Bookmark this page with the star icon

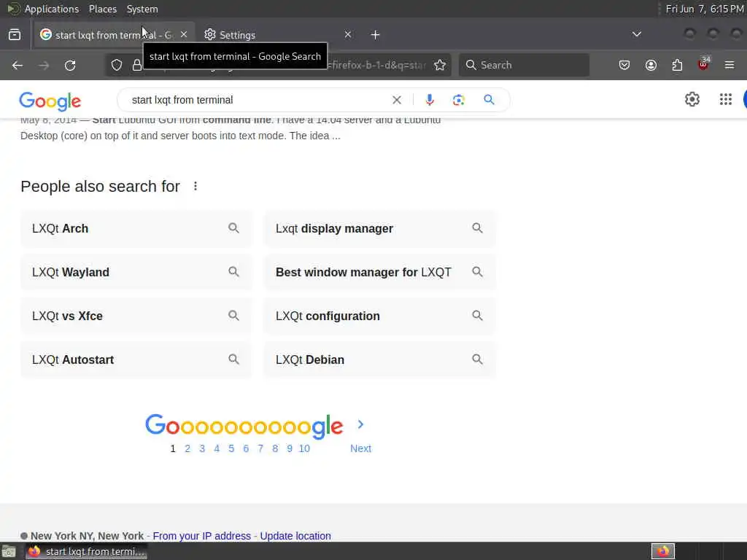point(440,65)
